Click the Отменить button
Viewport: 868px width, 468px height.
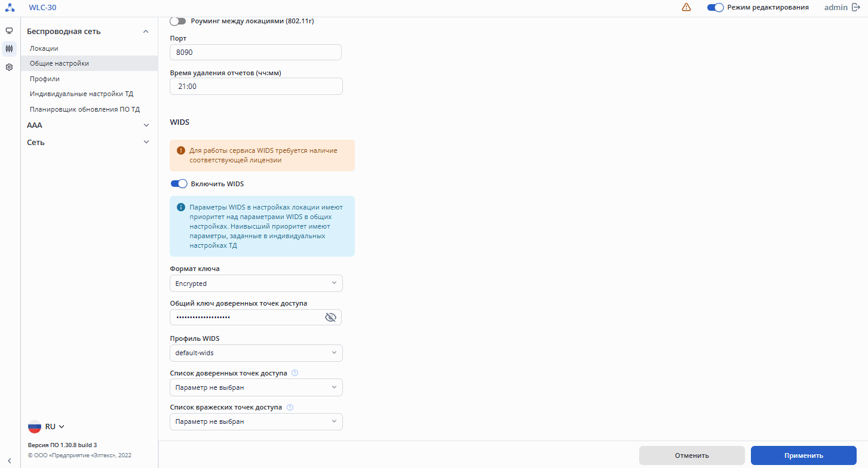click(x=692, y=455)
